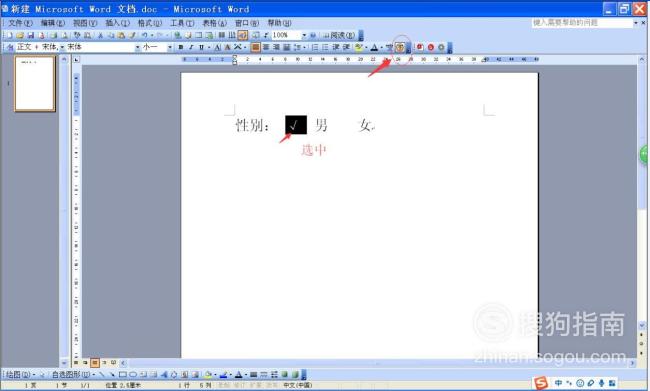
Task: Open the 小一 font size dropdown
Action: tap(170, 47)
